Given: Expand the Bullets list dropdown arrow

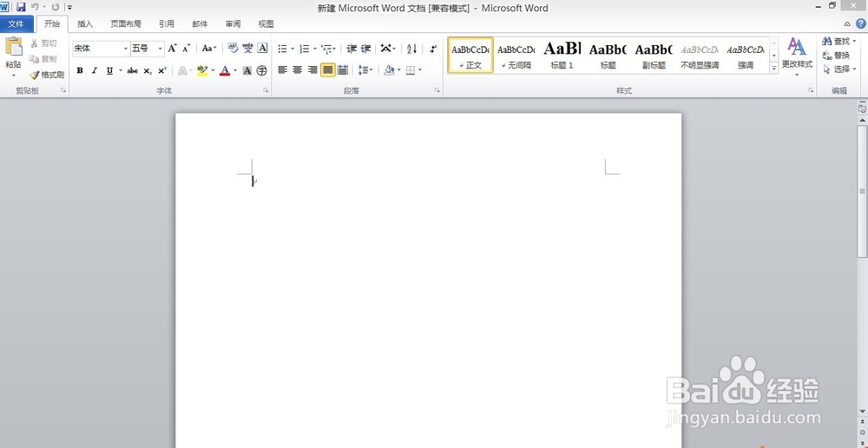Looking at the screenshot, I should click(x=293, y=49).
